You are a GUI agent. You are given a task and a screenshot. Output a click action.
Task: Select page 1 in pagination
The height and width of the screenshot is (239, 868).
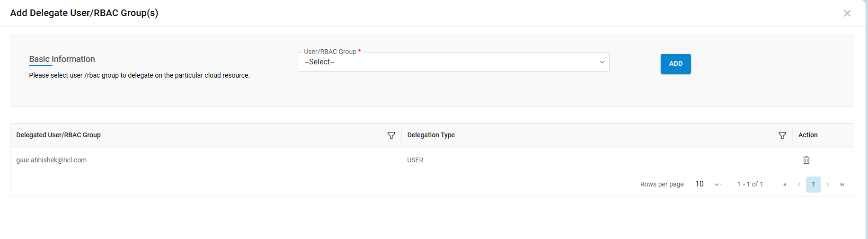(814, 185)
